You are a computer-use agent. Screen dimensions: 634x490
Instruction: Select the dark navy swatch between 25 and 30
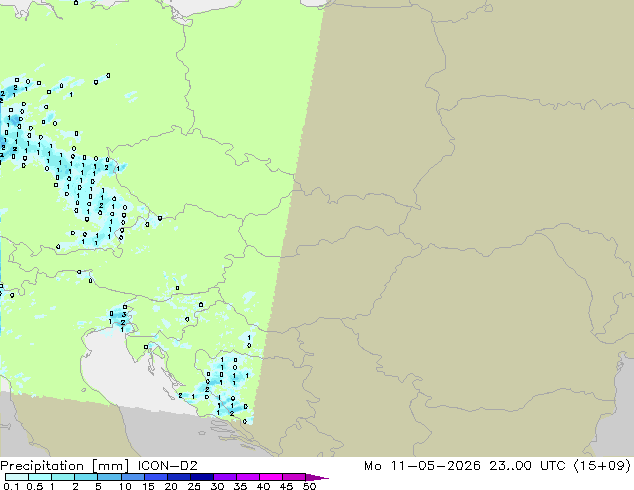(x=201, y=477)
